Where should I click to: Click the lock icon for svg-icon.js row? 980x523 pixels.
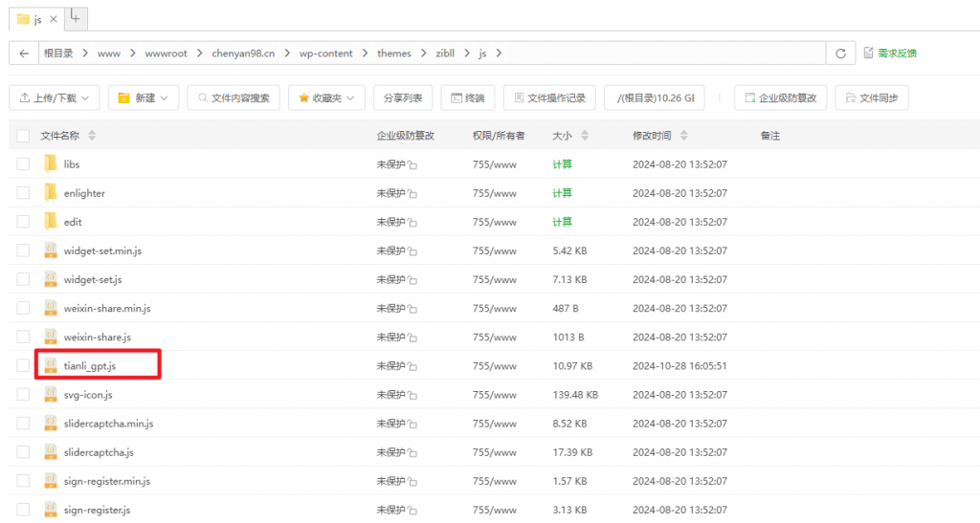click(412, 395)
